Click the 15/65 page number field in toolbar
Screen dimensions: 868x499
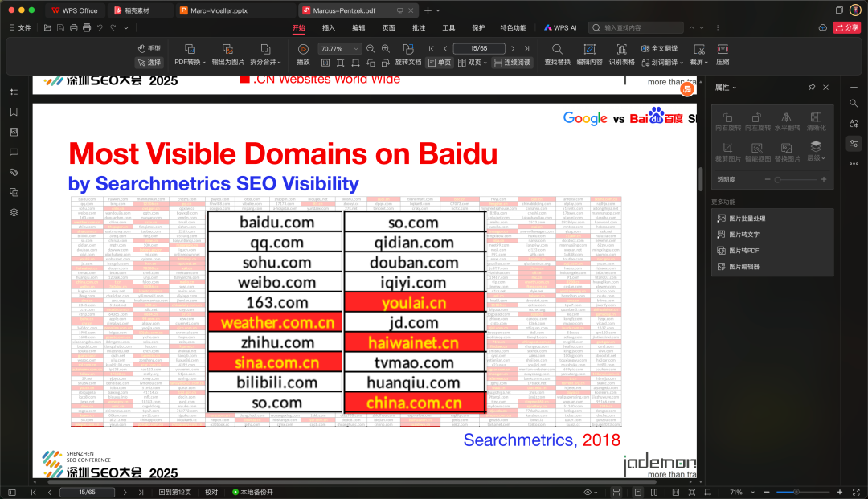479,49
